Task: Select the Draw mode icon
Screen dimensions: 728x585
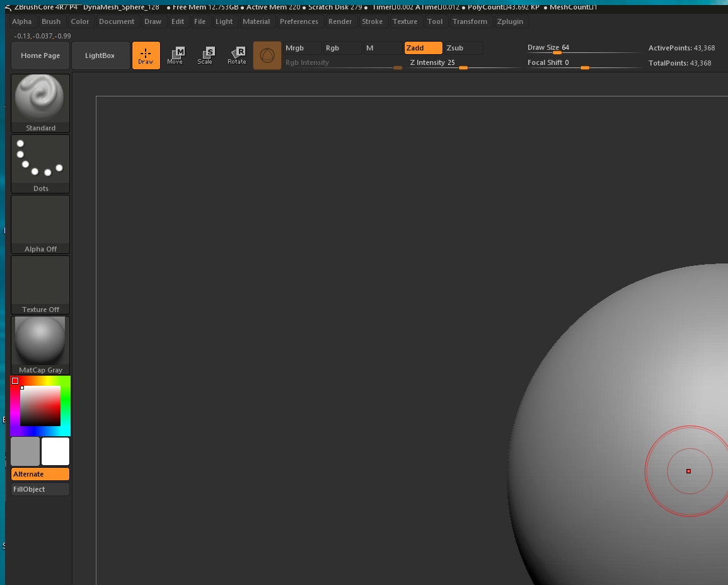Action: tap(146, 55)
